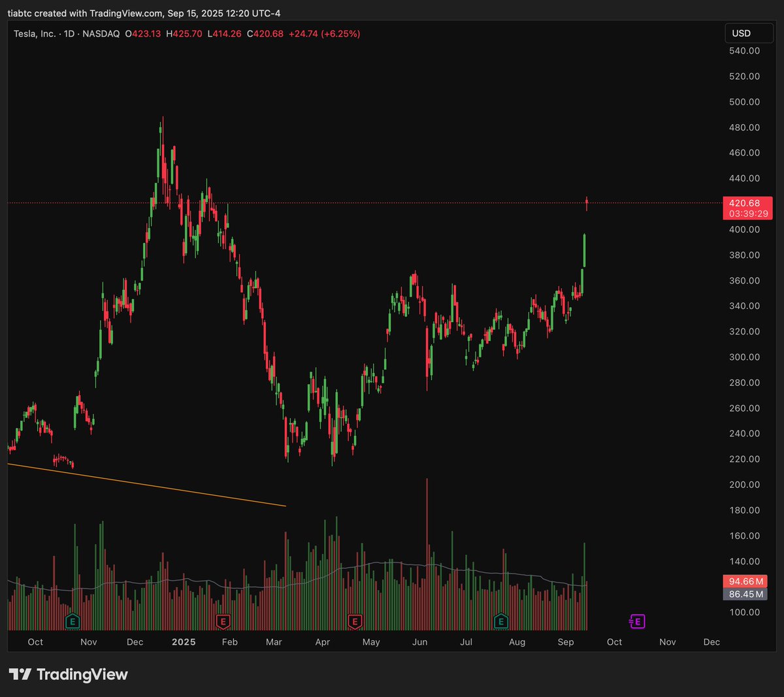Click the NASDAQ exchange label
This screenshot has width=784, height=697.
pyautogui.click(x=101, y=33)
